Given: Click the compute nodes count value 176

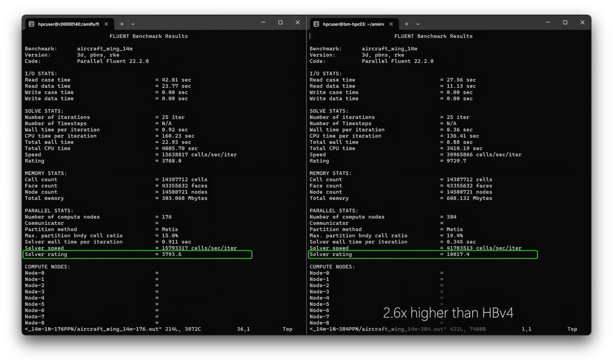Looking at the screenshot, I should tap(166, 217).
